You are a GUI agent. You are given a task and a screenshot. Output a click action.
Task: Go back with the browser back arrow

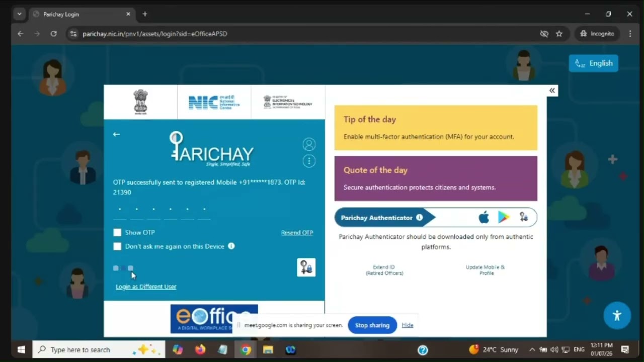pos(20,34)
